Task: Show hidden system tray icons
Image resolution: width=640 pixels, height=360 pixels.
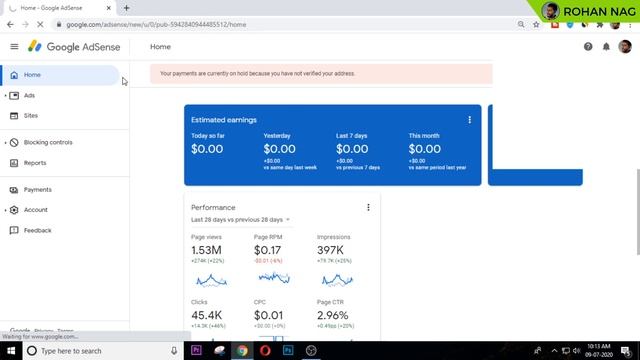Action: tap(554, 351)
